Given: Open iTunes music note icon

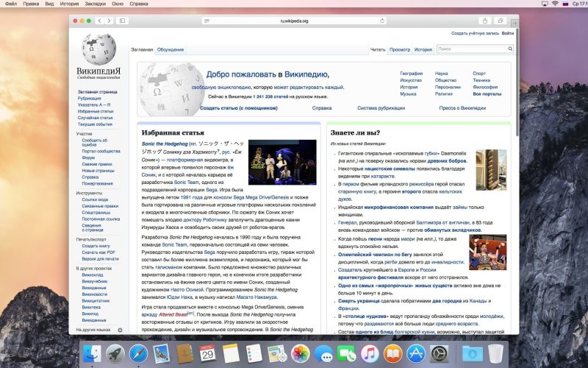Looking at the screenshot, I should point(370,353).
